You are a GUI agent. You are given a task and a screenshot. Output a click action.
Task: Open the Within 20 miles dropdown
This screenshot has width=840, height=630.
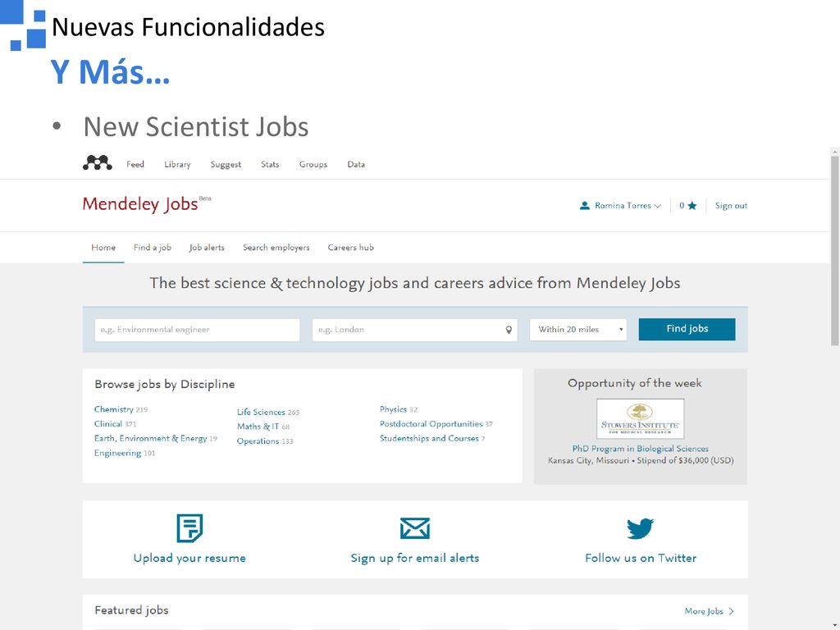(578, 330)
